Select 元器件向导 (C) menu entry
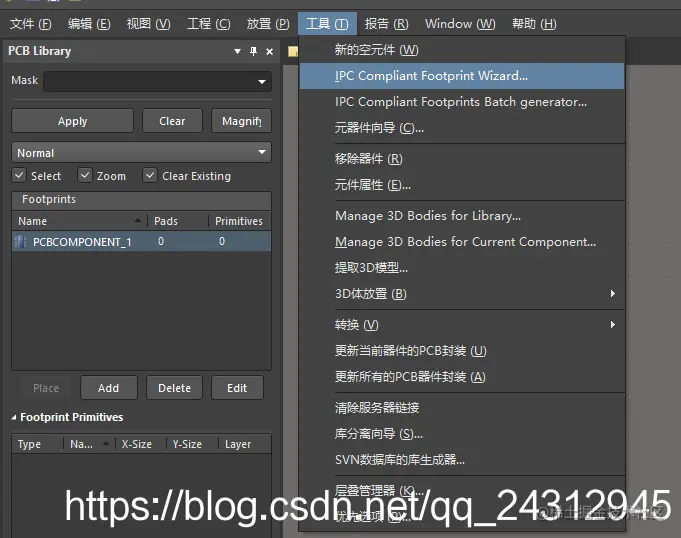The height and width of the screenshot is (538, 681). click(462, 128)
